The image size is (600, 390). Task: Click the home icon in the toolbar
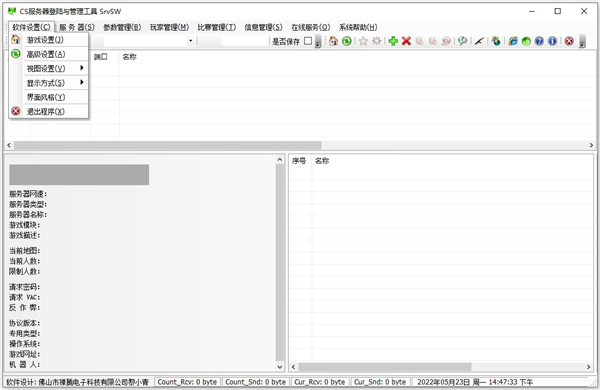pos(333,41)
